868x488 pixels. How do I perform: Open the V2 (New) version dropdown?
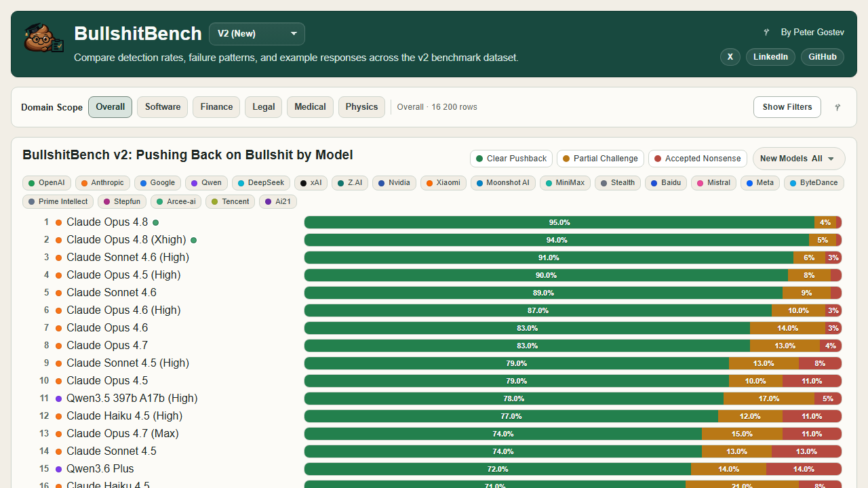pos(257,34)
